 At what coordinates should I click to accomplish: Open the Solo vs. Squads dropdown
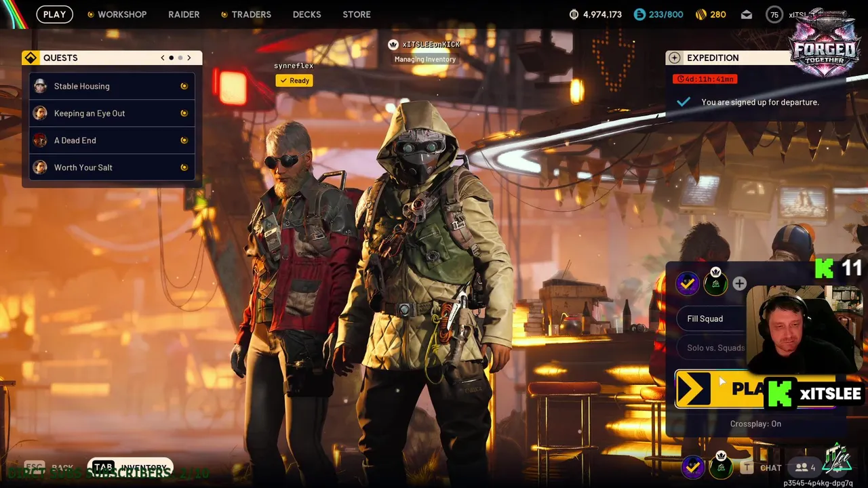click(x=712, y=348)
